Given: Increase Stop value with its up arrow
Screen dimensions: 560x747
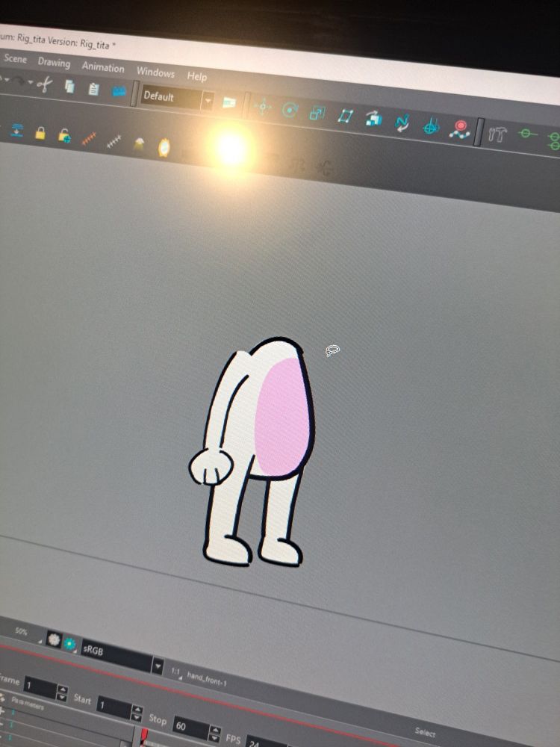Looking at the screenshot, I should tap(215, 731).
